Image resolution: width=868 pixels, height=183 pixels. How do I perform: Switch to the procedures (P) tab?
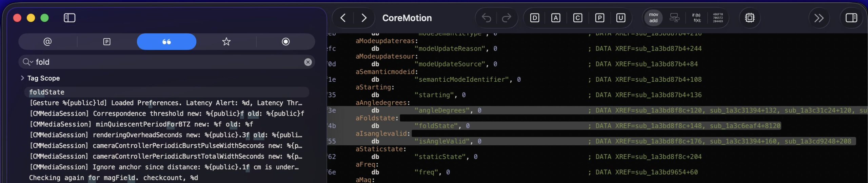tap(107, 42)
